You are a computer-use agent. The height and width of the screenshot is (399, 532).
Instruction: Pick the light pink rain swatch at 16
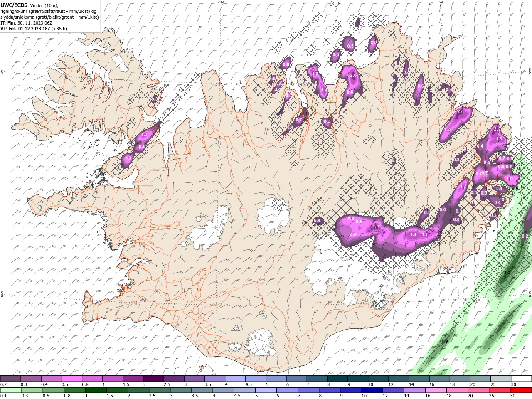point(436,390)
